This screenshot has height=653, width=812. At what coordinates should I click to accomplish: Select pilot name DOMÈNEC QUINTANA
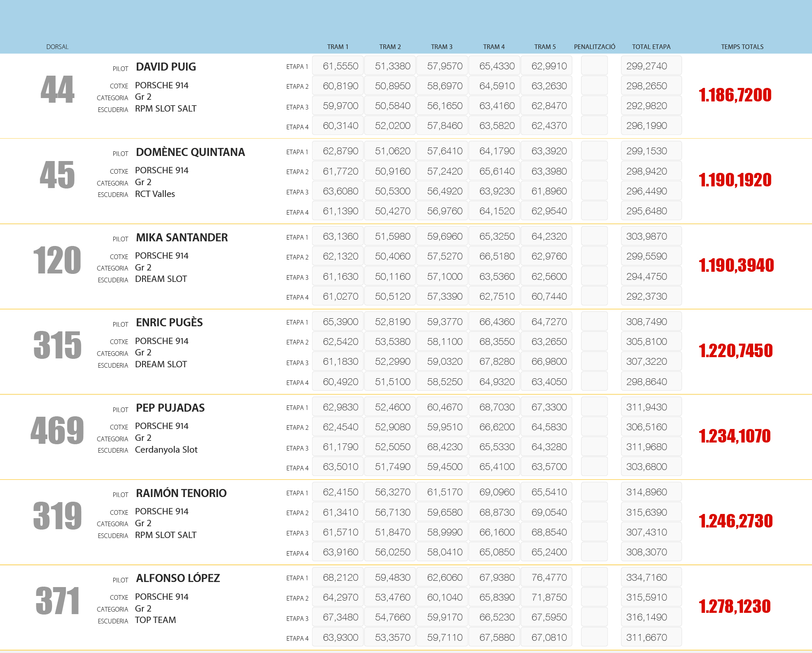[190, 152]
